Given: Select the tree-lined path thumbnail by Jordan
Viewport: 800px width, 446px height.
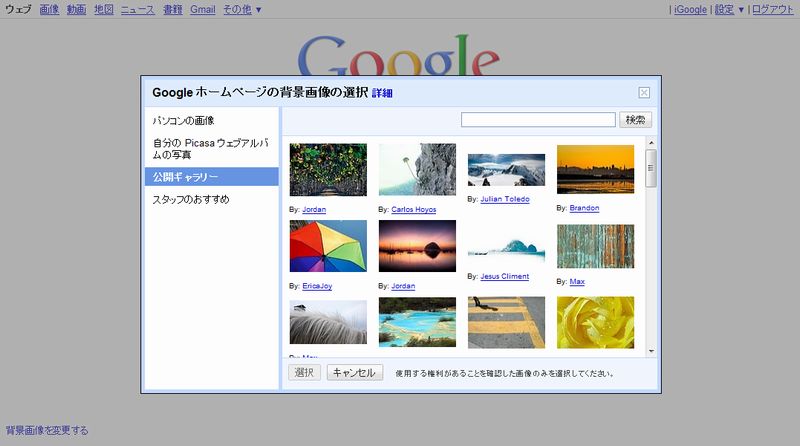Looking at the screenshot, I should 328,169.
